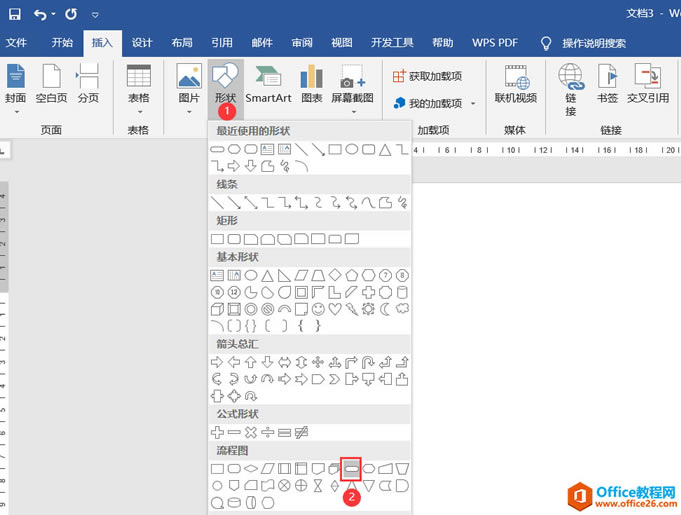Screen dimensions: 681x515
Task: Select the not-equal sign in 公式形状
Action: [301, 432]
